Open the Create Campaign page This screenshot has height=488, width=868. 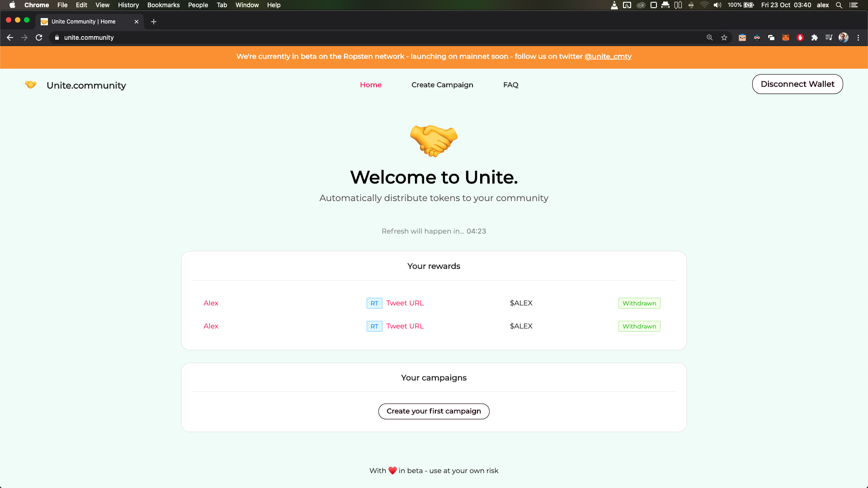442,85
